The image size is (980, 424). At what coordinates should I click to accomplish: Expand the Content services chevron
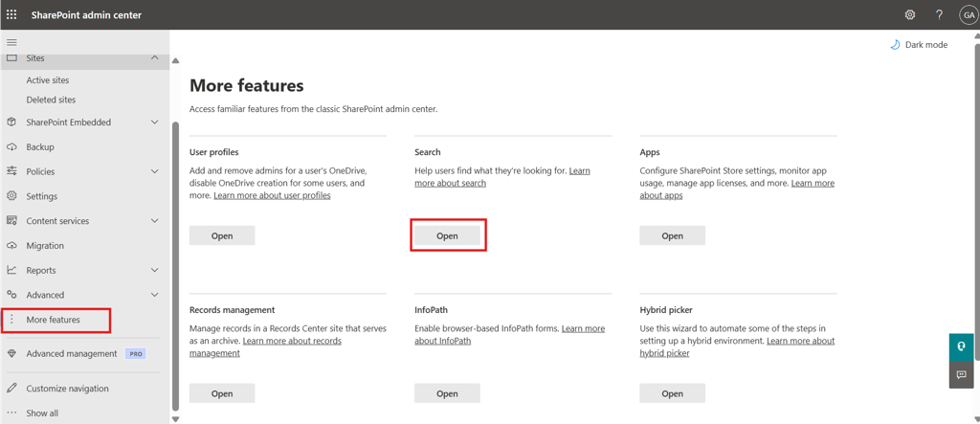pyautogui.click(x=155, y=221)
